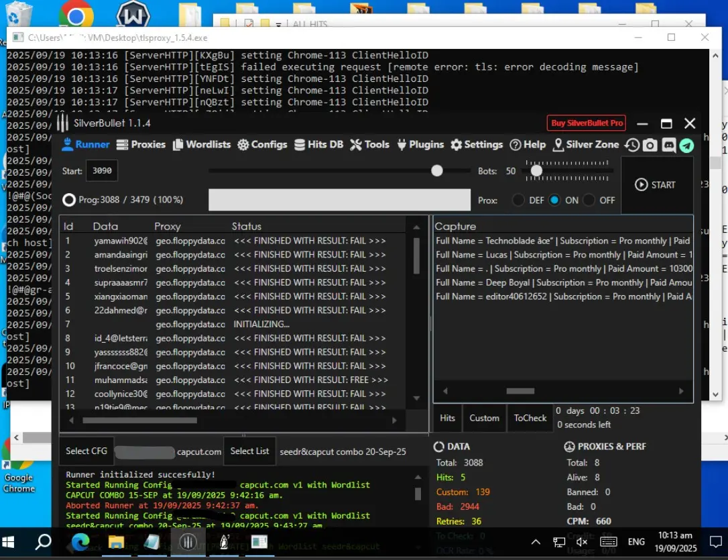This screenshot has height=560, width=728.
Task: Select the OFF proxy radio button
Action: (589, 200)
